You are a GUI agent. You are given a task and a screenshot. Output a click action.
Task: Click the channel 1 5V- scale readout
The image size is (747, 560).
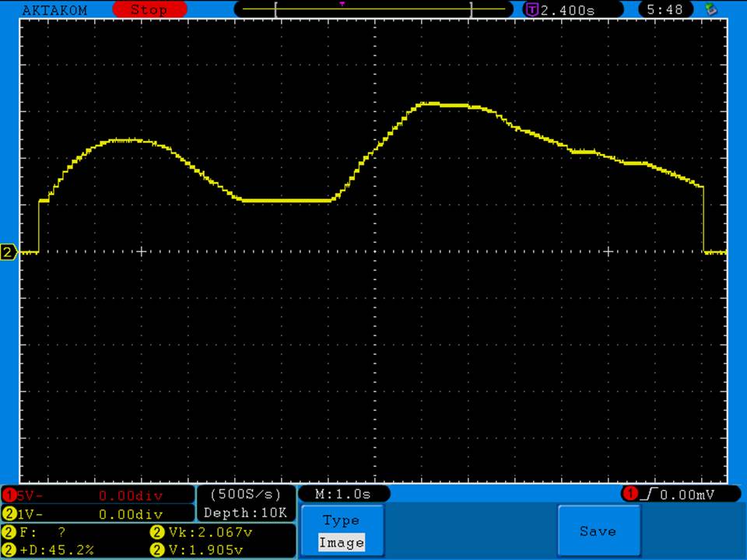coord(30,495)
